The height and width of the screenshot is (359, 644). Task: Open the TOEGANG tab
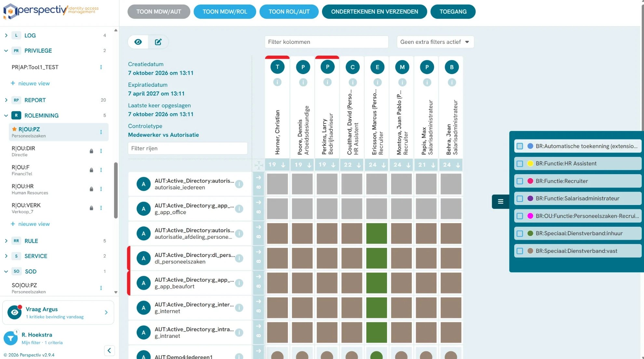(453, 12)
